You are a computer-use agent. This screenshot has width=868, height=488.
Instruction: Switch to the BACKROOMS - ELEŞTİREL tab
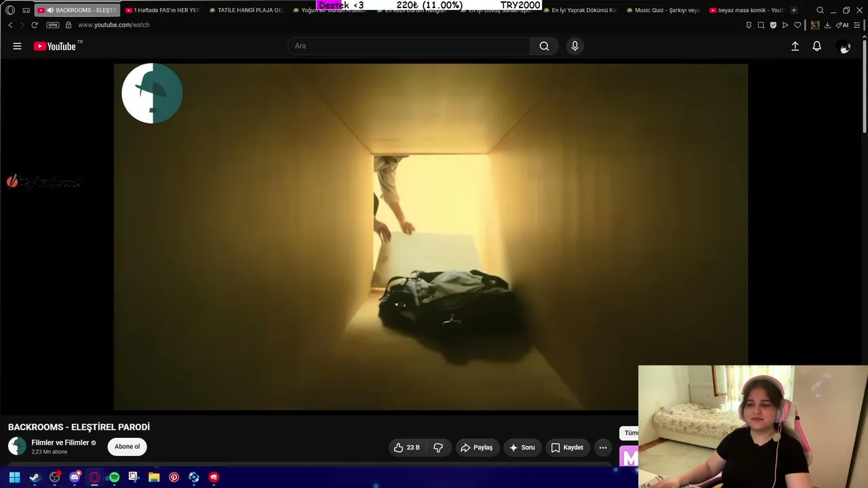click(77, 10)
